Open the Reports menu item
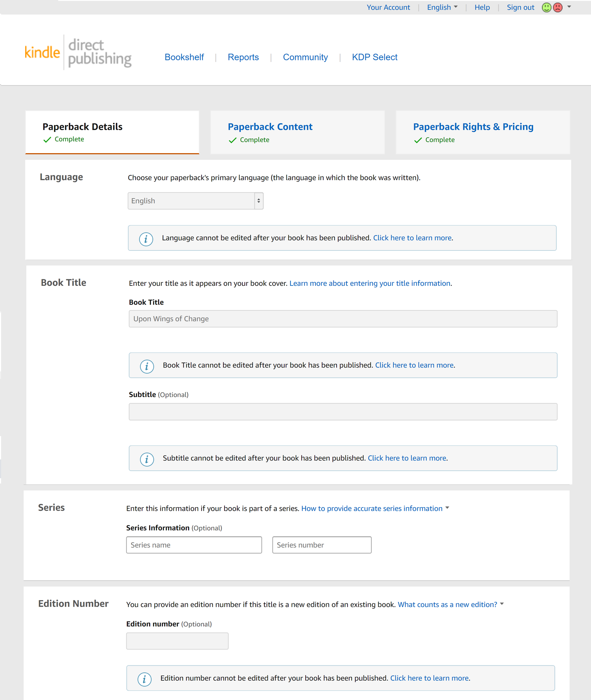 (x=243, y=57)
